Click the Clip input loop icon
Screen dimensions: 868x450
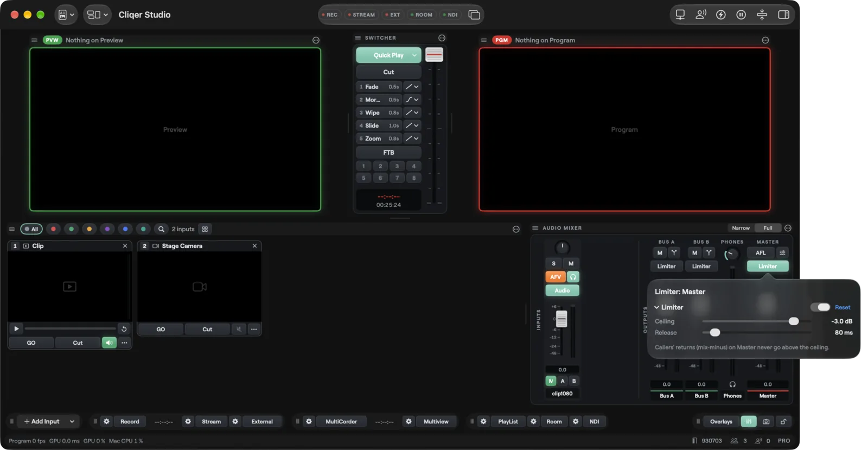[124, 329]
